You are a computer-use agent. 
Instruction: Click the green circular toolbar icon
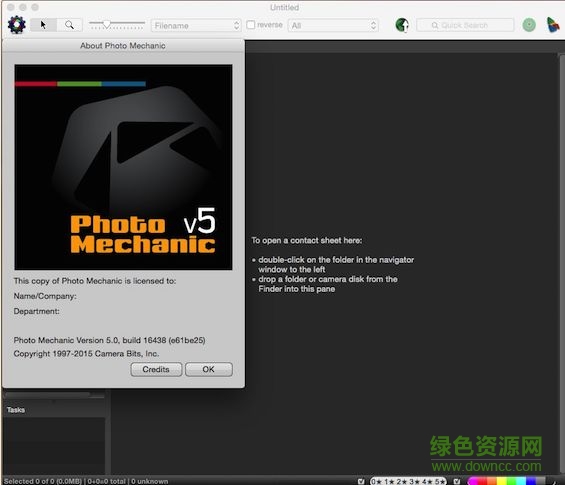(529, 25)
